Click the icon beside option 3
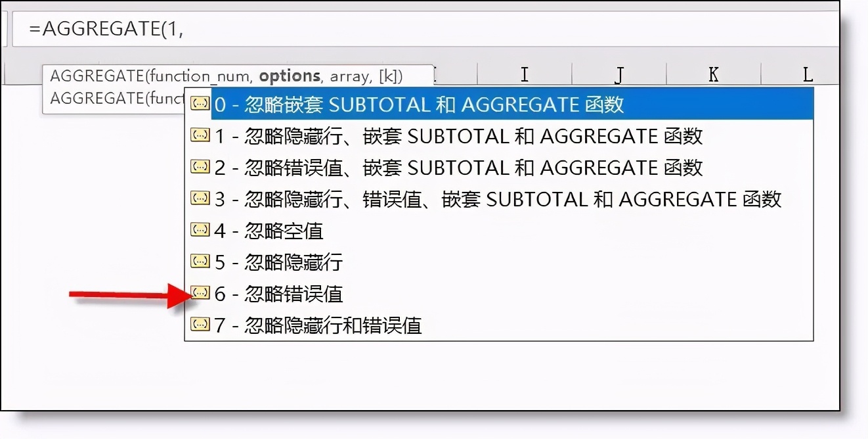This screenshot has height=439, width=868. [x=200, y=198]
